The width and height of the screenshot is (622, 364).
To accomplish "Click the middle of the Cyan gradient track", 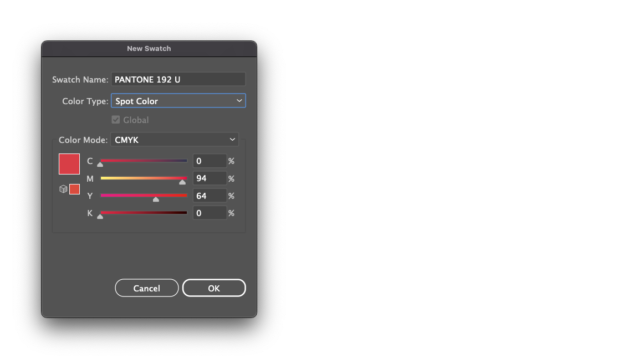I will (144, 161).
